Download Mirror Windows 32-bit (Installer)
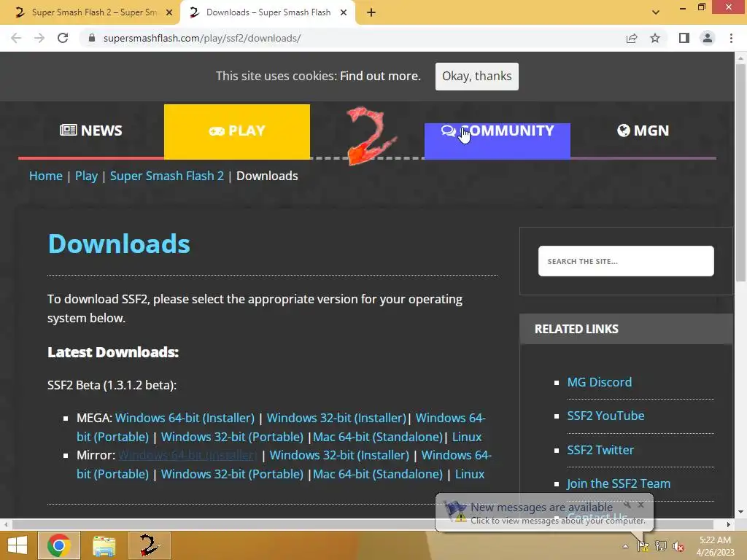Screen dimensions: 747x560 [x=339, y=455]
